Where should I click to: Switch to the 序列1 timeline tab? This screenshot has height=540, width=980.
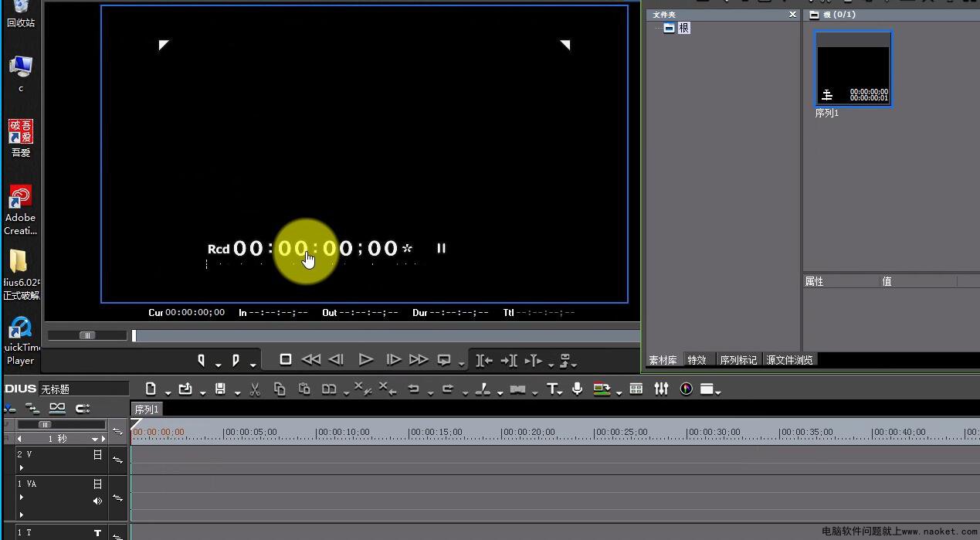pyautogui.click(x=146, y=409)
